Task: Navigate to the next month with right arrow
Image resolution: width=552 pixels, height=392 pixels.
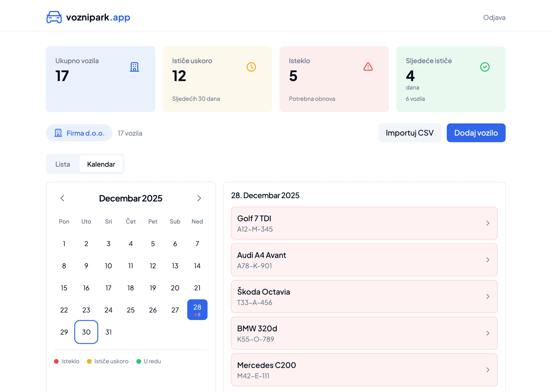Action: pos(199,198)
